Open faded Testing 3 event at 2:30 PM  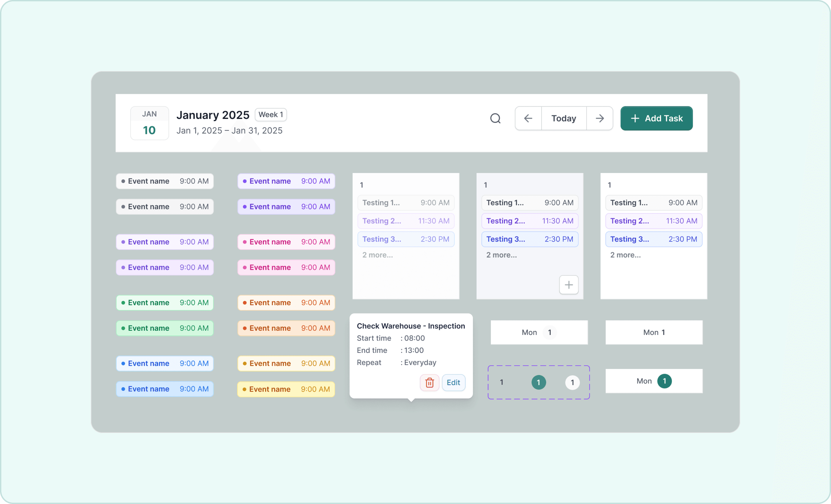tap(406, 239)
